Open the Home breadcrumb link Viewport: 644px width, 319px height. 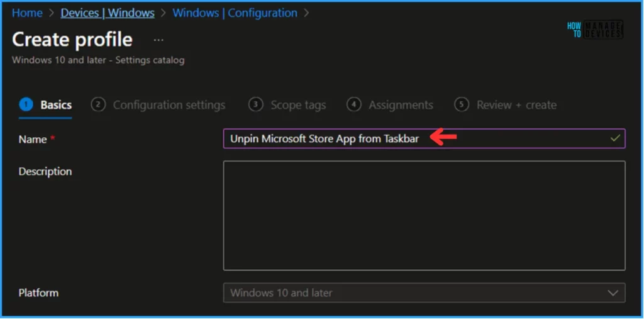click(x=27, y=13)
